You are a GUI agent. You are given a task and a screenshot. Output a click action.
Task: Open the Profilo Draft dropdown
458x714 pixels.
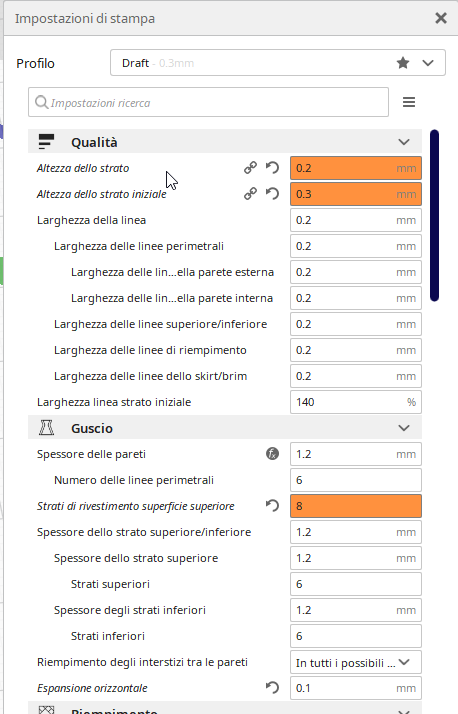point(278,63)
